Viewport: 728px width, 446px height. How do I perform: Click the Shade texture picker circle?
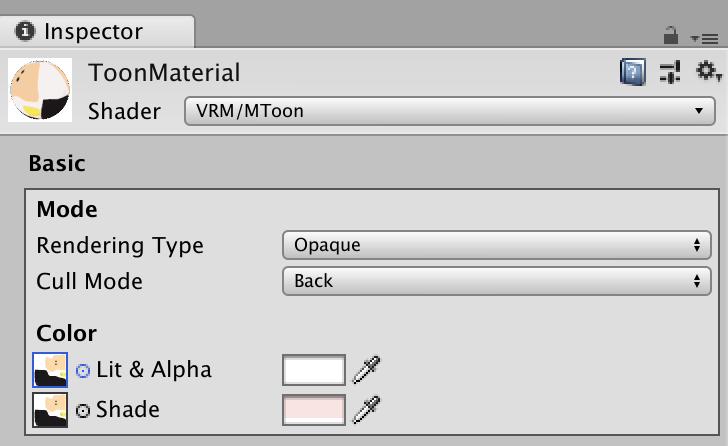(x=83, y=410)
